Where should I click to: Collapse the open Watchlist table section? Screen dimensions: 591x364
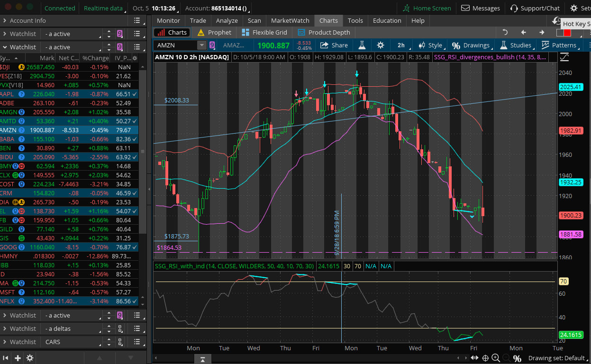click(5, 47)
